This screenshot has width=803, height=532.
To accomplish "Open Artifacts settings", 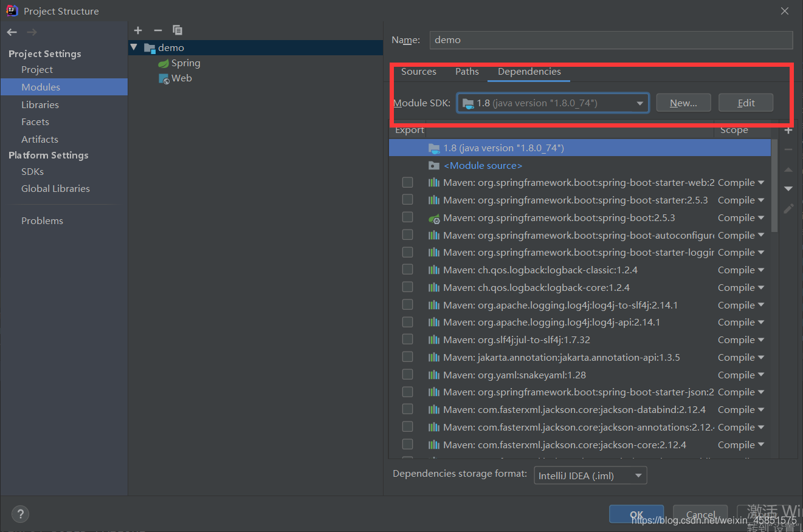I will [40, 139].
